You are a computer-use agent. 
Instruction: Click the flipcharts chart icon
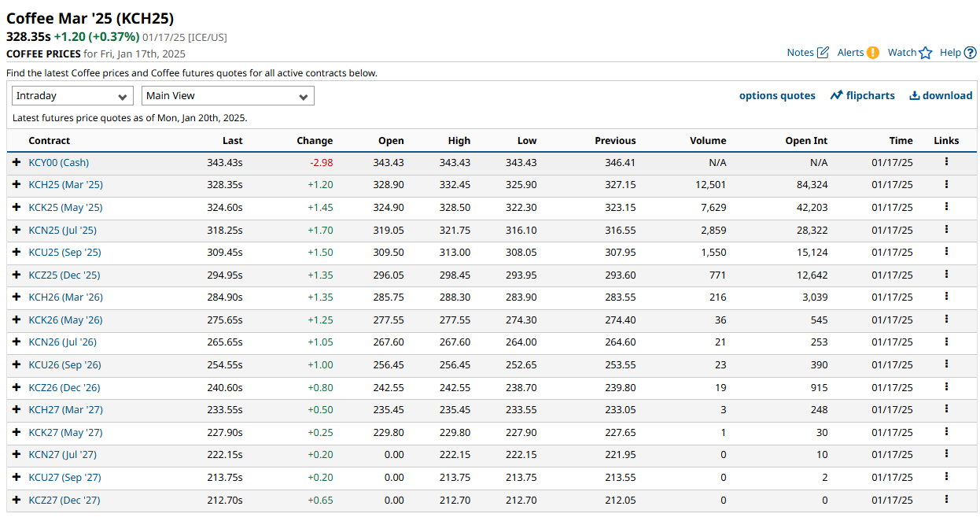pos(836,95)
